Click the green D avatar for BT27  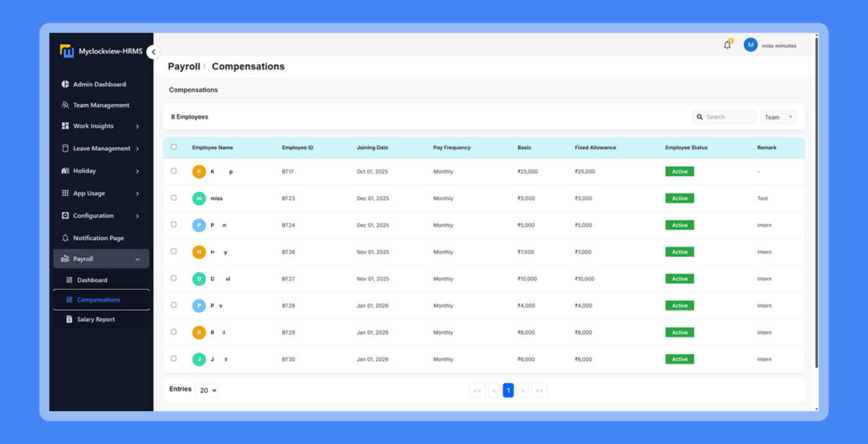pos(198,279)
